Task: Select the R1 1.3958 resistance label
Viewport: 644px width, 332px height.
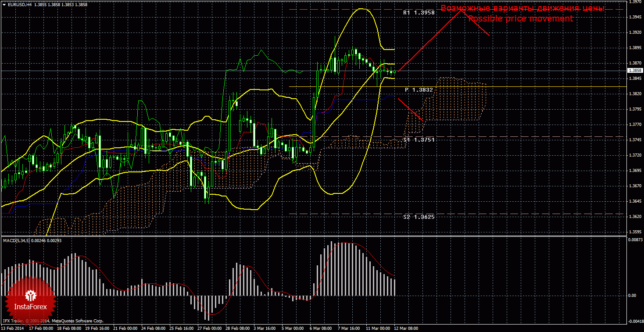Action: pyautogui.click(x=419, y=13)
